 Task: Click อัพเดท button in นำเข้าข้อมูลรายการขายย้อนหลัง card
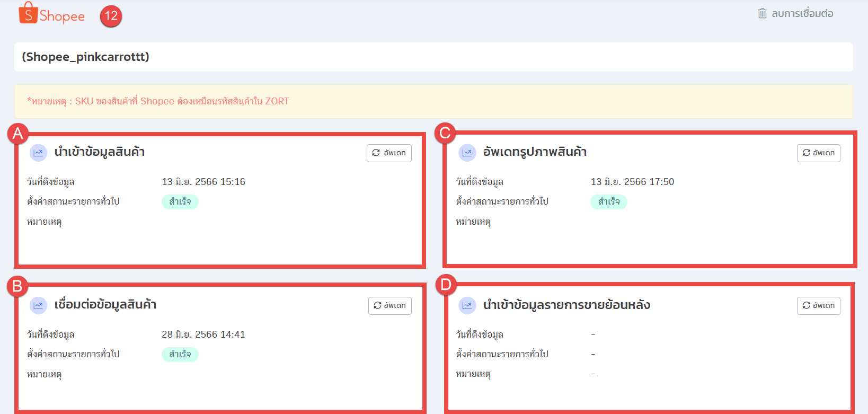(x=819, y=305)
